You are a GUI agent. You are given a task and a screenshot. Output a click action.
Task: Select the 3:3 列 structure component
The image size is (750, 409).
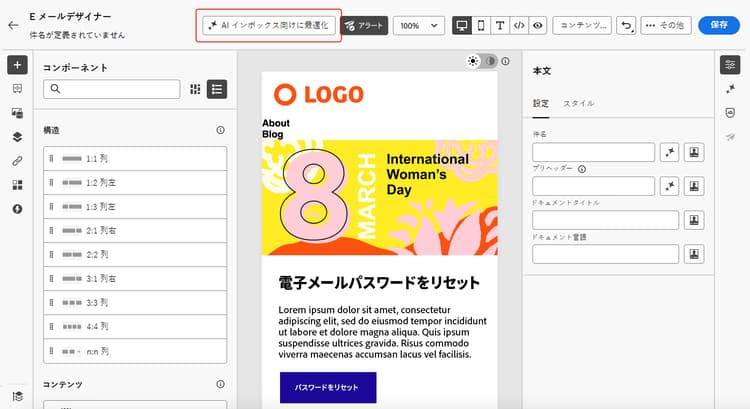pyautogui.click(x=135, y=303)
